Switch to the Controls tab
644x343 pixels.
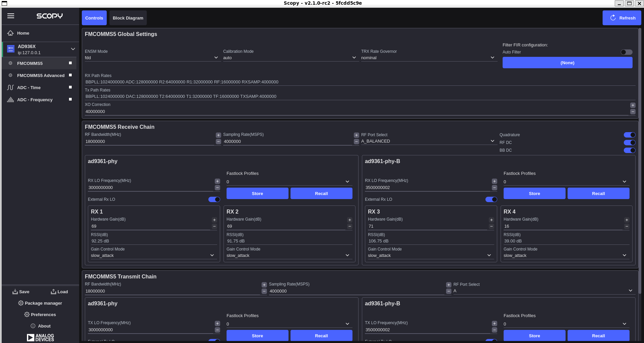point(94,18)
